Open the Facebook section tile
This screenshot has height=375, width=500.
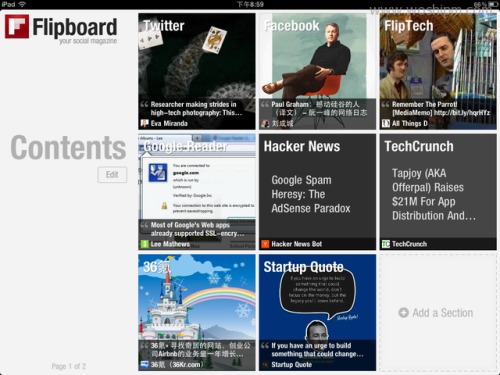pyautogui.click(x=317, y=71)
